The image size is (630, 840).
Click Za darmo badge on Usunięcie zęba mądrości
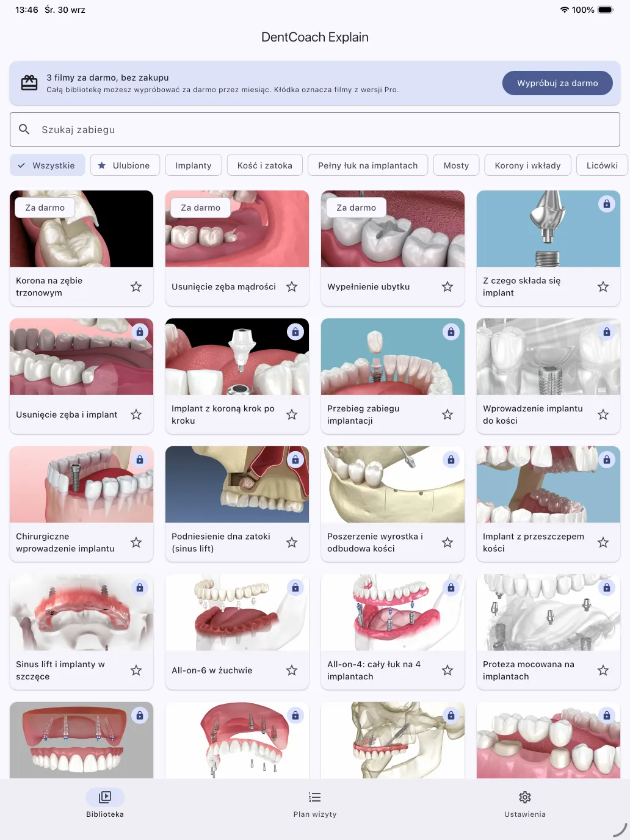(x=200, y=208)
